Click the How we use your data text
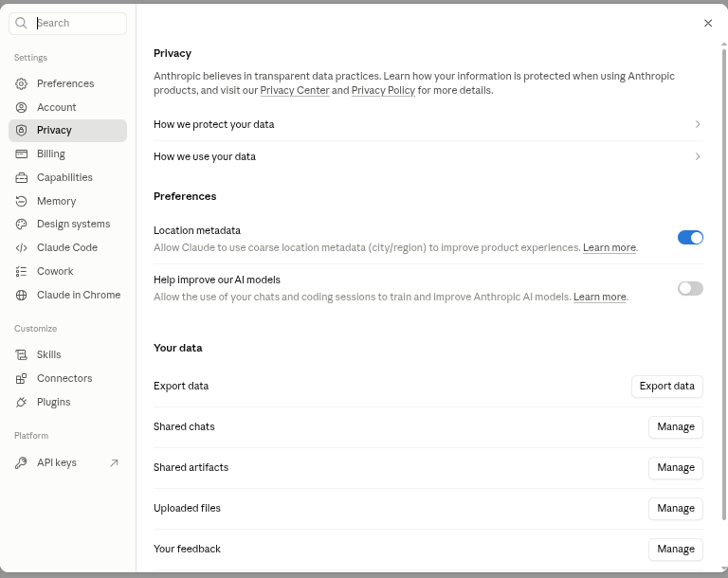The image size is (728, 578). click(x=205, y=157)
